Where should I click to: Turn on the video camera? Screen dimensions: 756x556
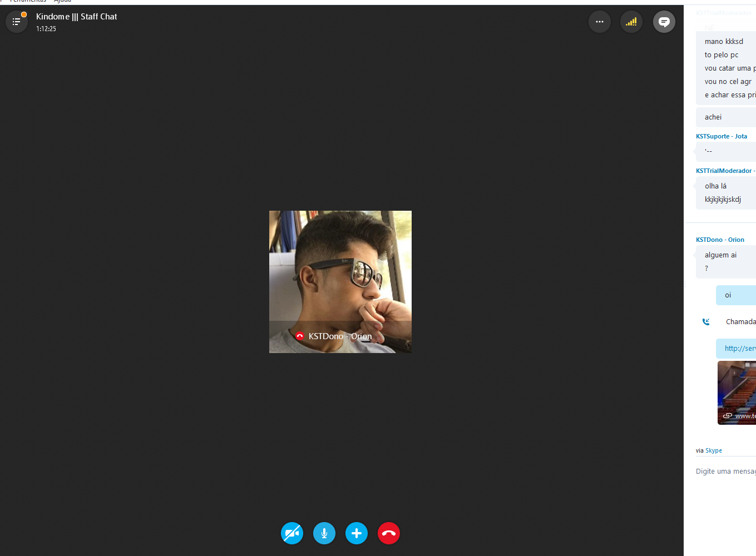tap(292, 533)
